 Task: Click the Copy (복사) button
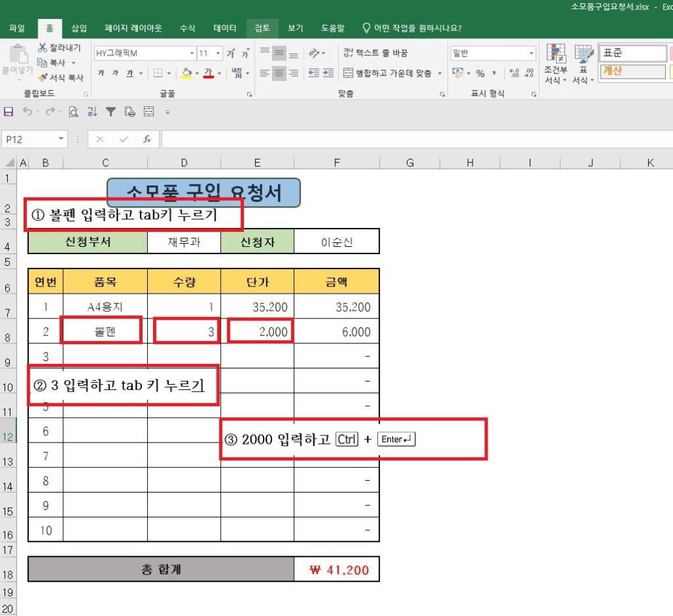tap(51, 62)
